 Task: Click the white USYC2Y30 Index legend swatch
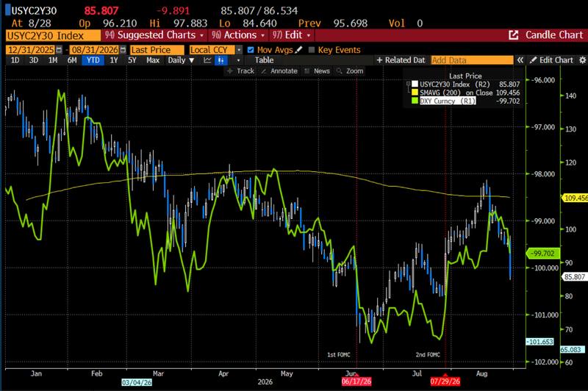pos(415,84)
